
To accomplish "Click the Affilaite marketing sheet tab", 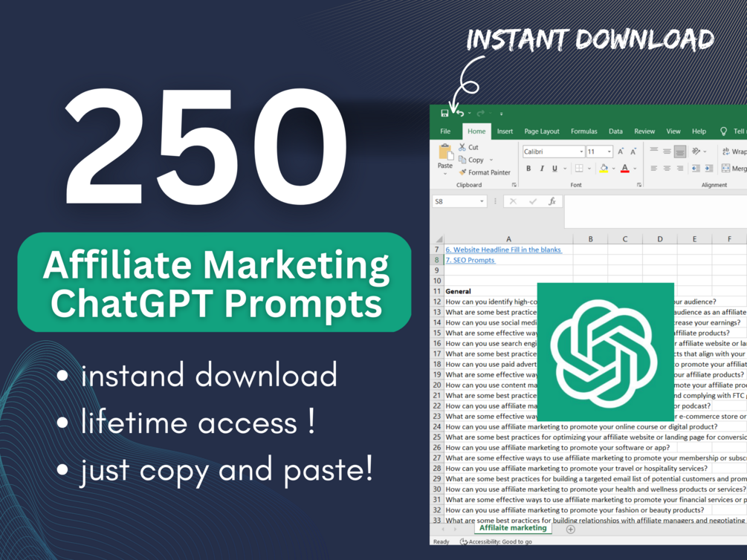I will tap(513, 527).
